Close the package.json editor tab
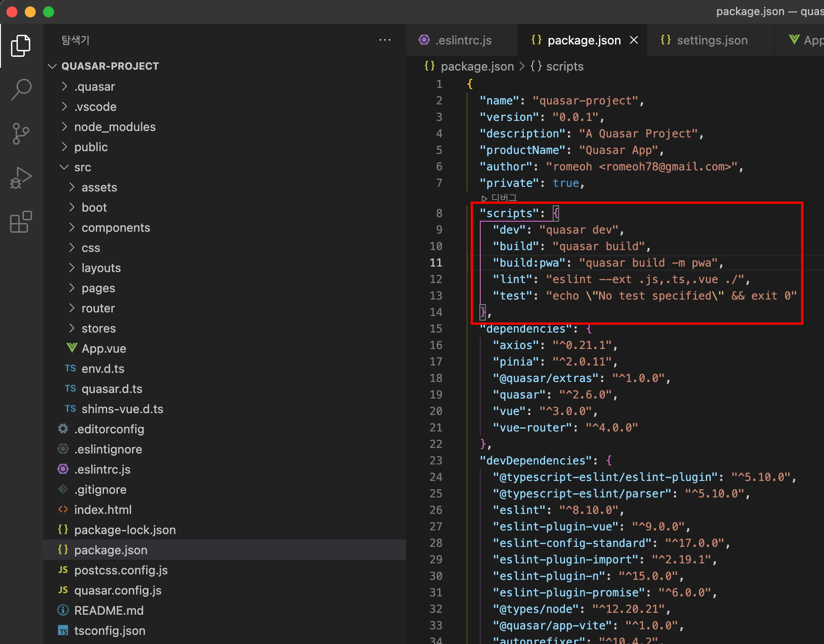The width and height of the screenshot is (824, 644). point(634,40)
